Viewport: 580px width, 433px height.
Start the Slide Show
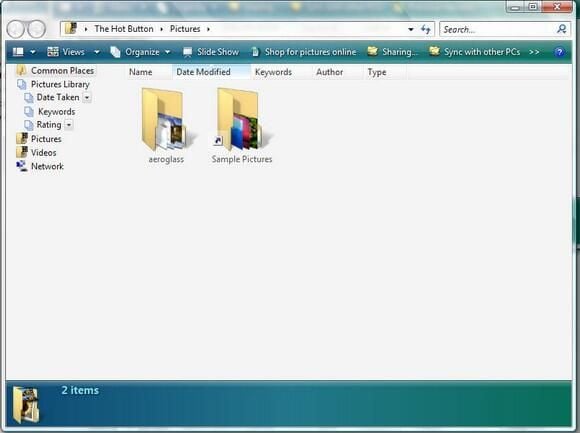[x=211, y=52]
